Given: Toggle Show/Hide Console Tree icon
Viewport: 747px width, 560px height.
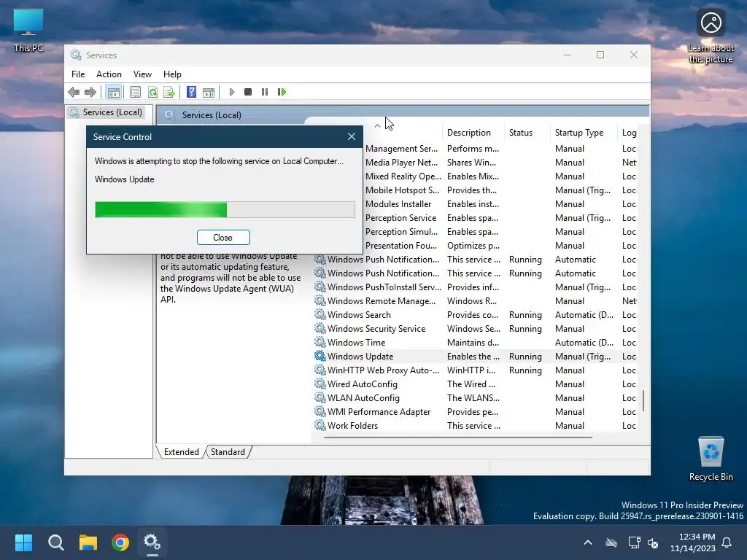Looking at the screenshot, I should pos(113,92).
